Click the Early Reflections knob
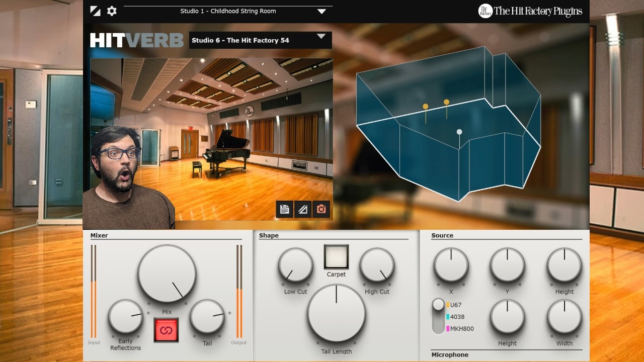 (x=126, y=317)
